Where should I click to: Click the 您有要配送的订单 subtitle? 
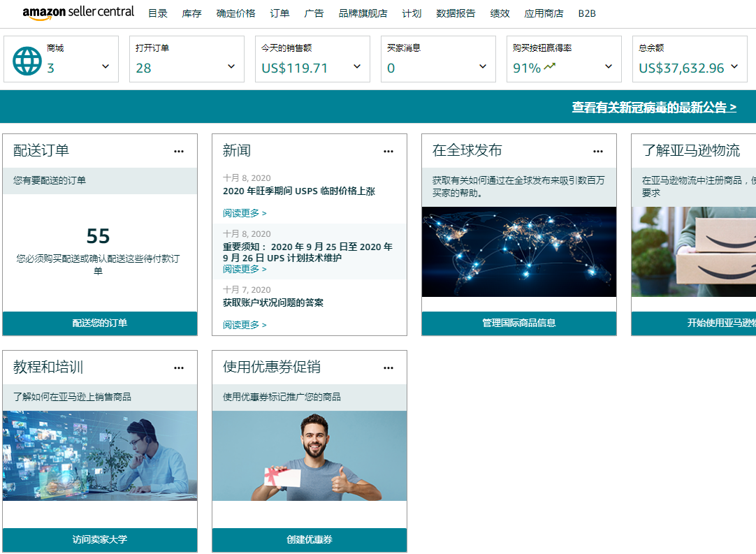(x=49, y=180)
